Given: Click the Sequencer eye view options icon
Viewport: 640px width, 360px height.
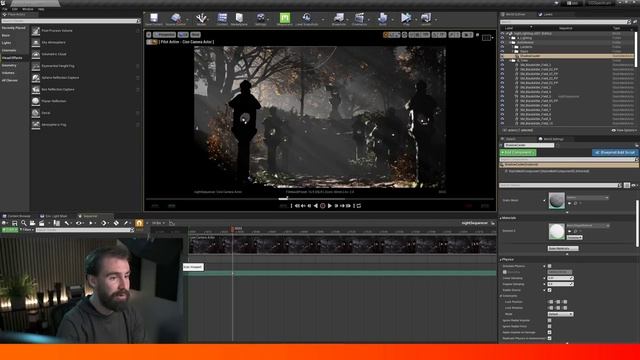Looking at the screenshot, I should point(78,223).
